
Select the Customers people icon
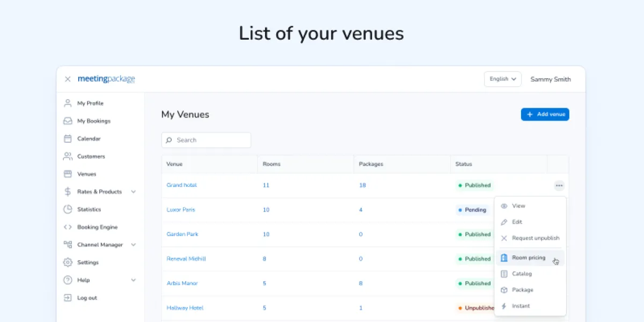pos(68,156)
